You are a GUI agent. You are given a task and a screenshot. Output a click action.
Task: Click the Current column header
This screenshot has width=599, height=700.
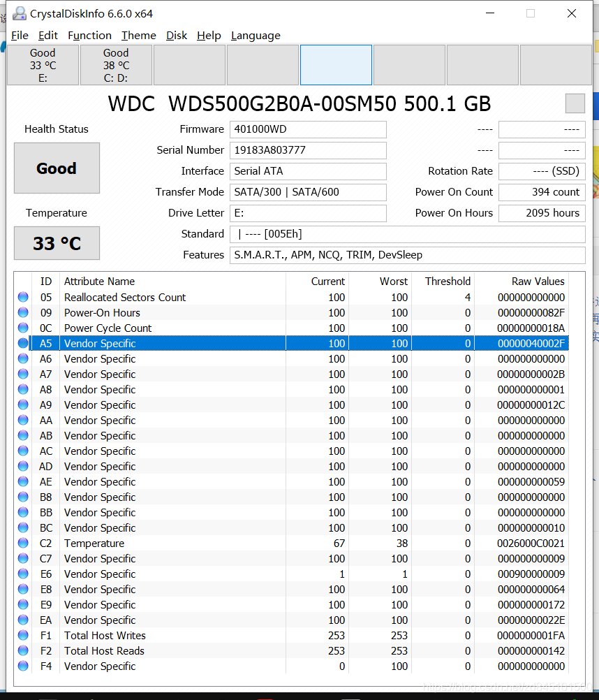coord(317,282)
